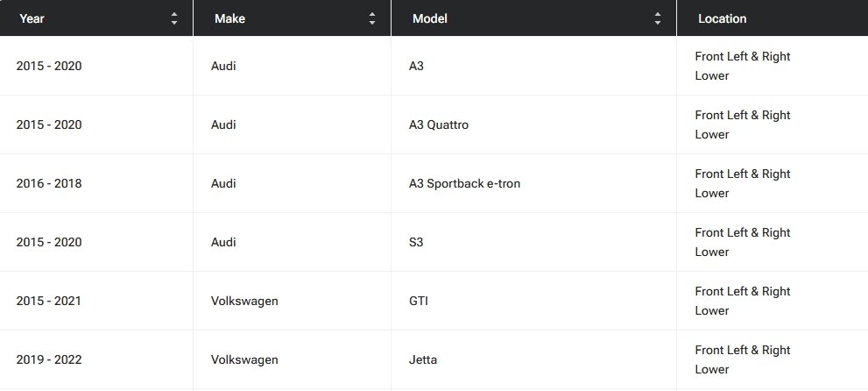Viewport: 868px width, 391px height.
Task: Click the Audi make in S3 row
Action: click(223, 242)
